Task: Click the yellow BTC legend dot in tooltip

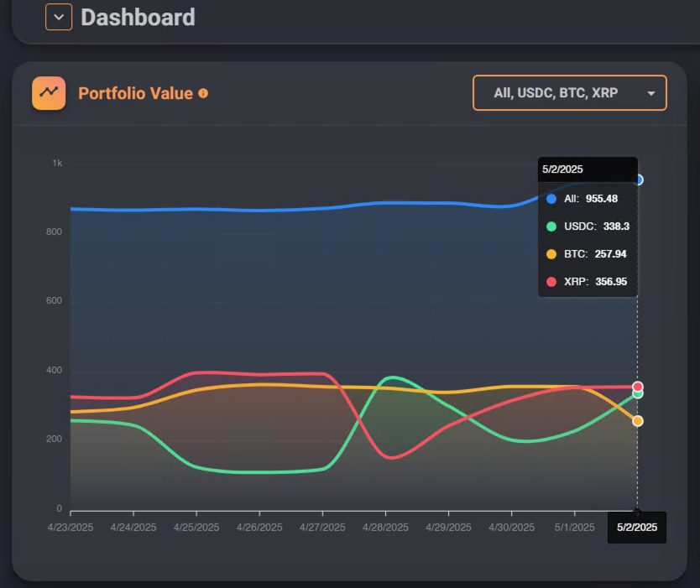Action: click(x=551, y=254)
